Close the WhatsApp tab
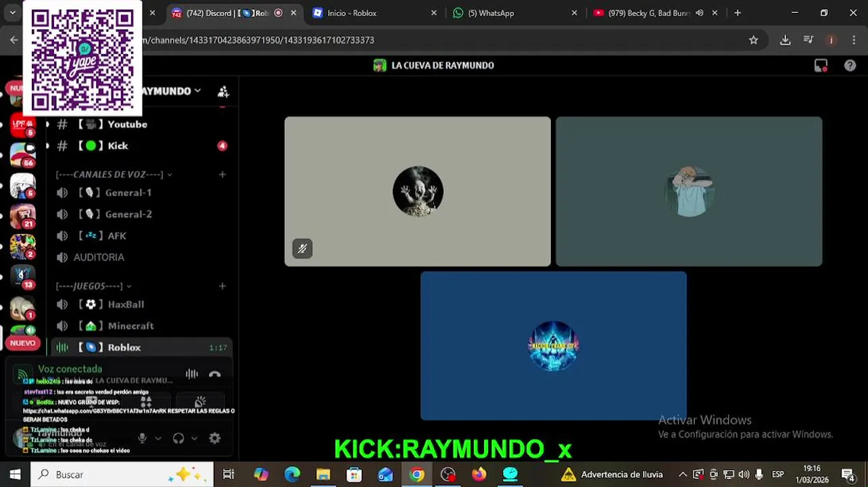868x487 pixels. click(575, 13)
